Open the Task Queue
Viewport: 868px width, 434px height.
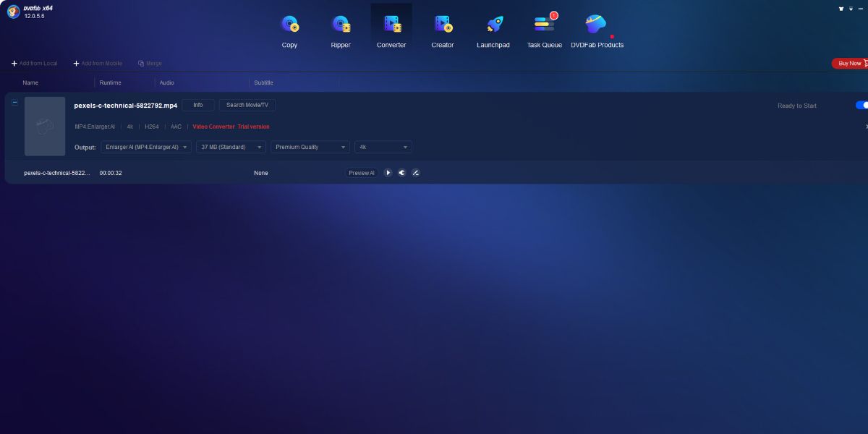(544, 29)
